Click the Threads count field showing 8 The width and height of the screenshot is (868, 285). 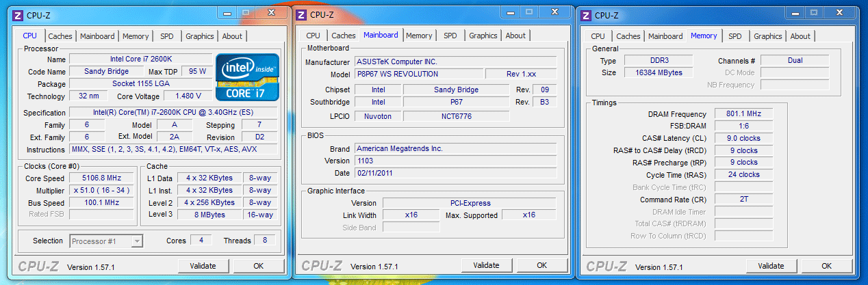265,240
